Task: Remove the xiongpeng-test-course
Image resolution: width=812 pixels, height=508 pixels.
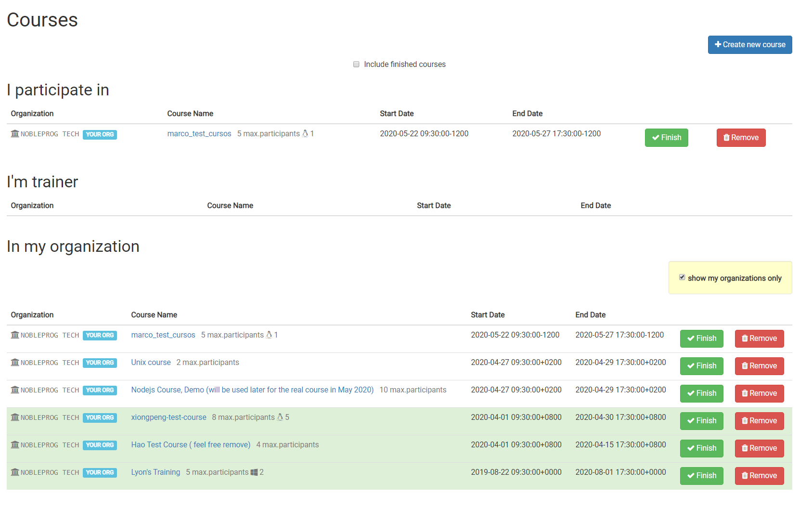Action: click(x=759, y=421)
